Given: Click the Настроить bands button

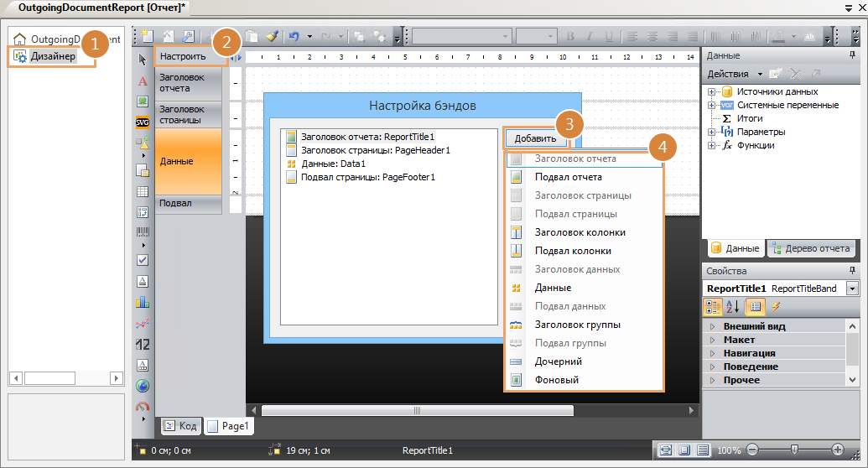Looking at the screenshot, I should tap(183, 57).
